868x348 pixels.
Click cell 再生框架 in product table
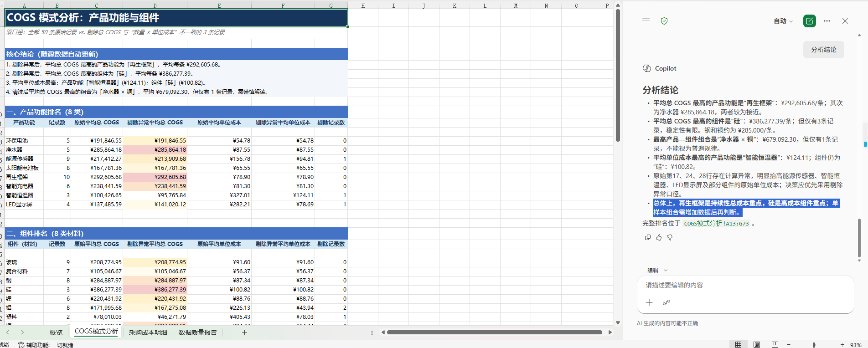(x=24, y=177)
